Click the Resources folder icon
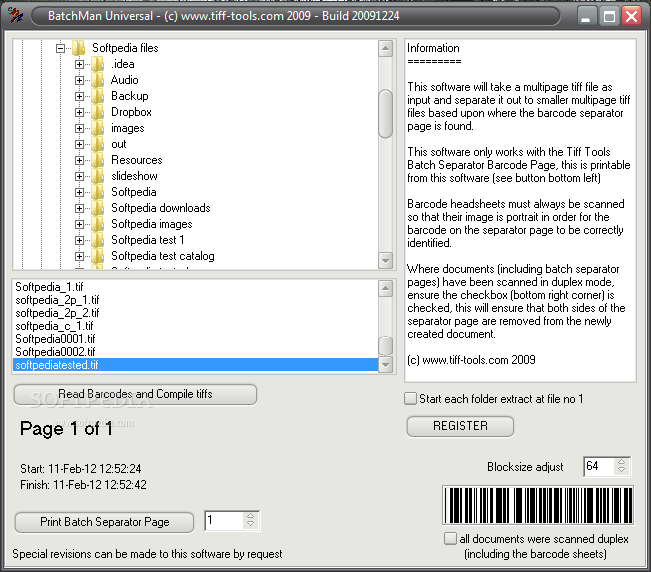 pos(97,160)
